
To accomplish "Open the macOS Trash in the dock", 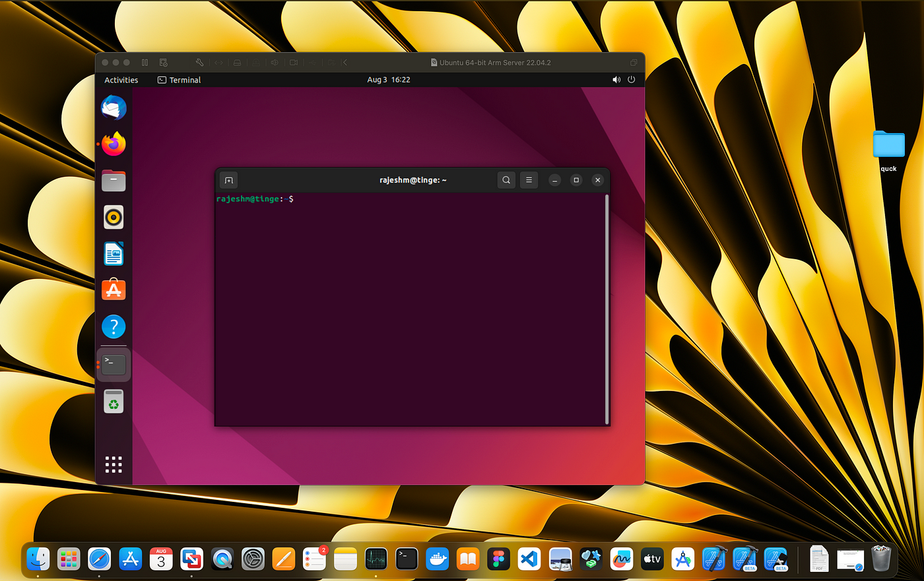I will tap(881, 559).
